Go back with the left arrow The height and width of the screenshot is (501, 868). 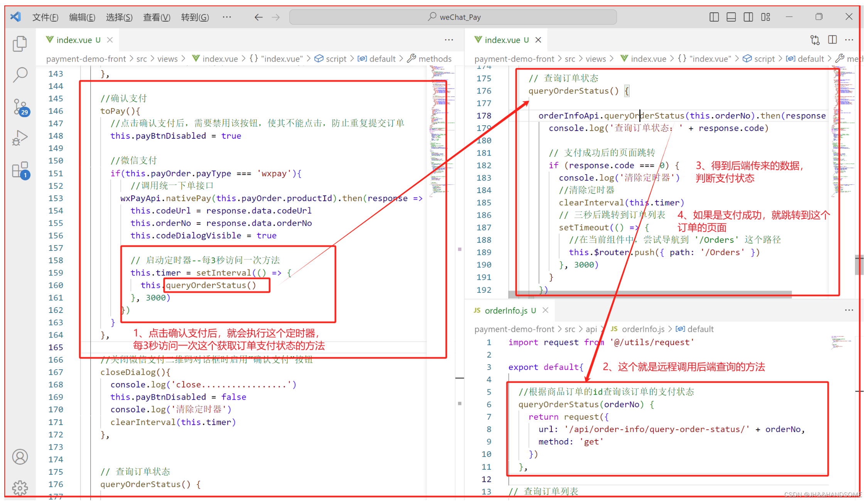pos(259,17)
